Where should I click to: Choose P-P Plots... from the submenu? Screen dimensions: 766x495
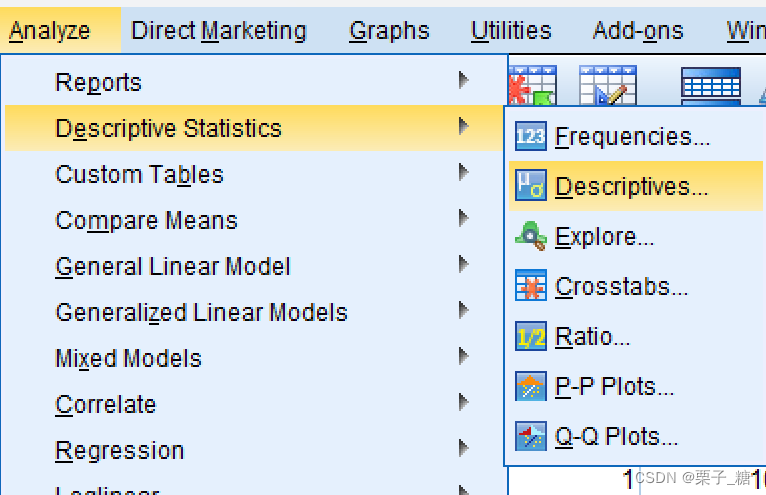[636, 387]
